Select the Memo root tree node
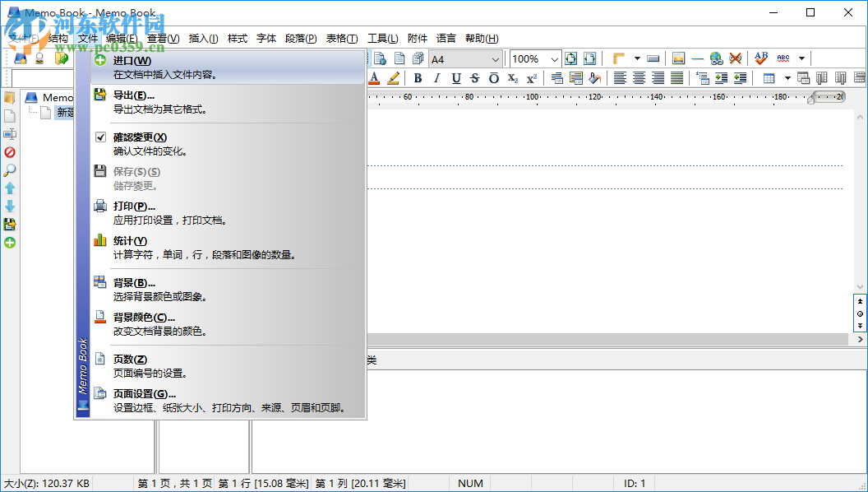The width and height of the screenshot is (868, 492). pyautogui.click(x=58, y=98)
